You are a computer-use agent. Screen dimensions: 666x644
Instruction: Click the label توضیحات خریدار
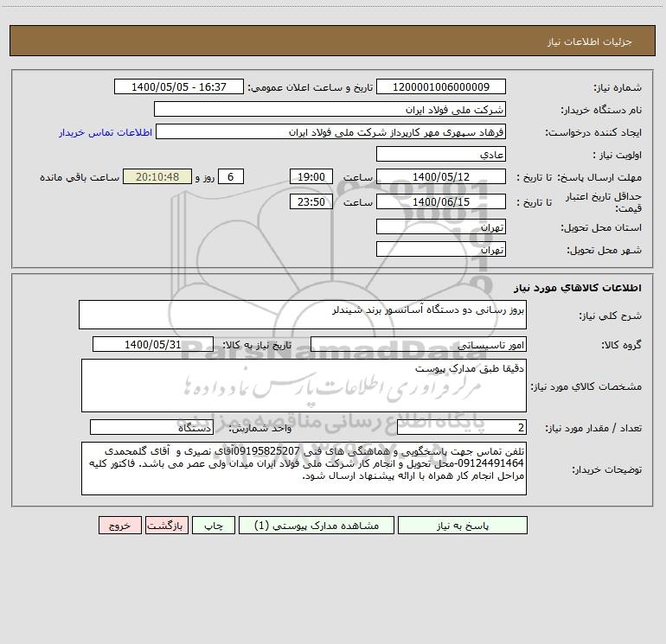click(606, 469)
